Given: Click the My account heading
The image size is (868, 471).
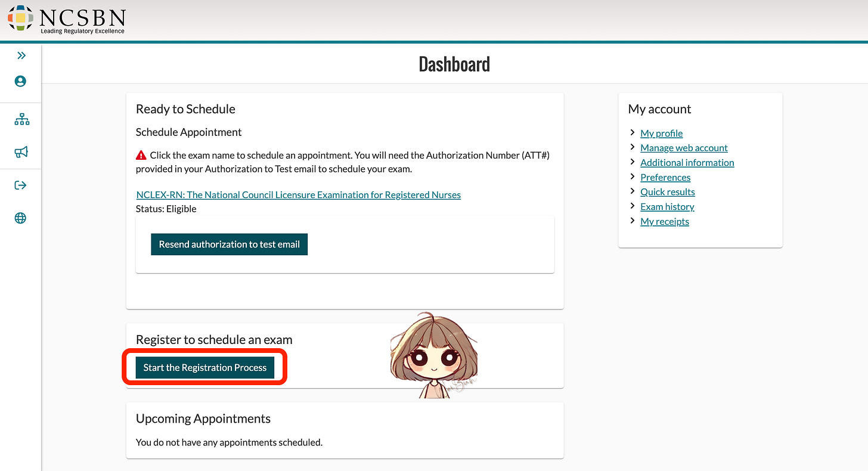Looking at the screenshot, I should [x=659, y=109].
